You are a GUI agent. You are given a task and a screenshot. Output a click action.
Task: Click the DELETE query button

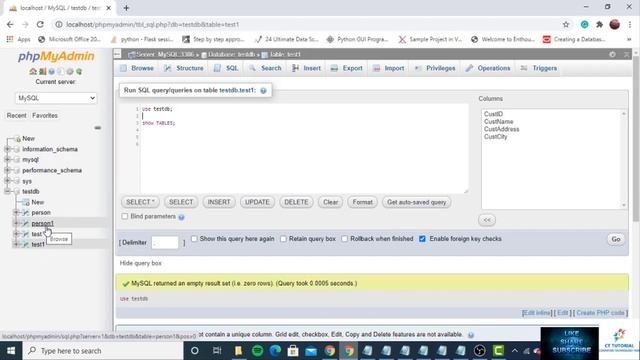click(296, 202)
